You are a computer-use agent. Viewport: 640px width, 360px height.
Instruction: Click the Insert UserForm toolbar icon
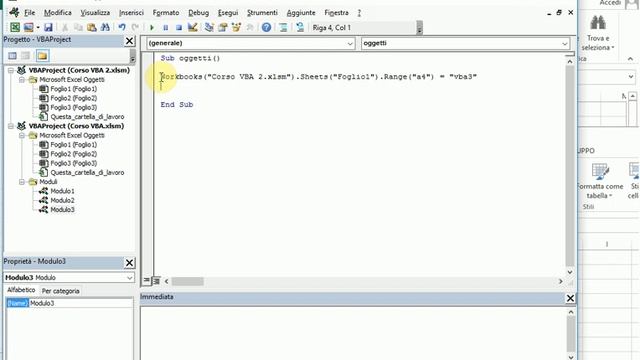(28, 27)
